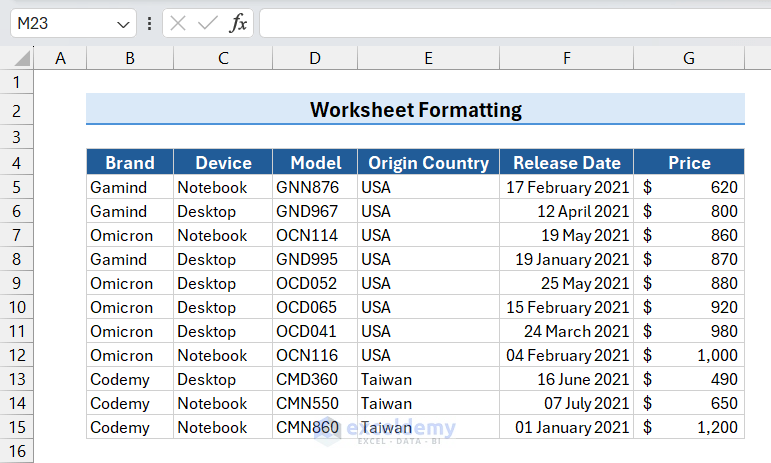Select cell with model GND967
This screenshot has height=463, width=771.
click(x=315, y=211)
